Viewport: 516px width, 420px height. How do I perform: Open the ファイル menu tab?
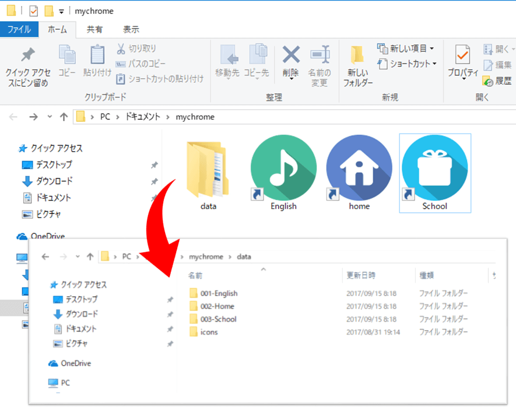coord(19,29)
